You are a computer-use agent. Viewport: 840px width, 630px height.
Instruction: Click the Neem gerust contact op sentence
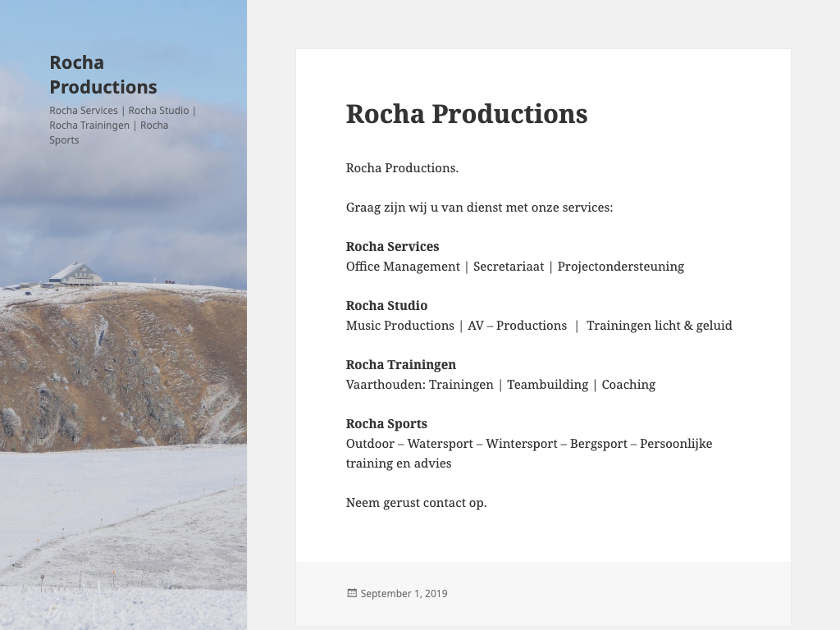416,502
